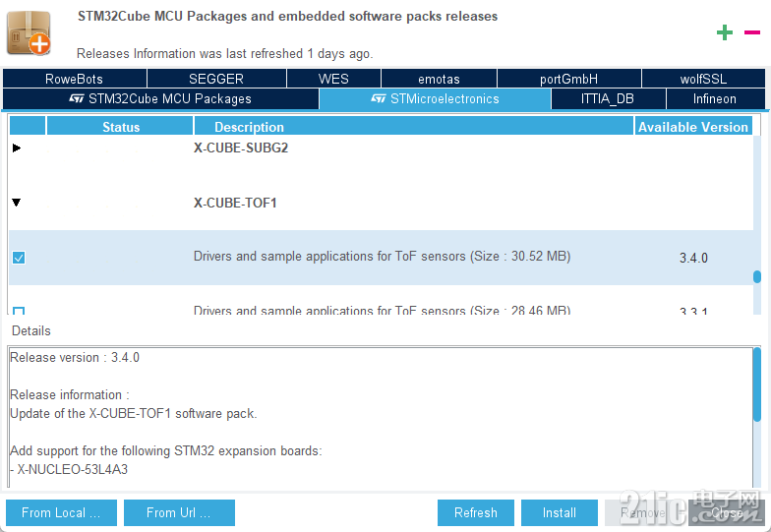Open the Infineon tab

point(715,98)
